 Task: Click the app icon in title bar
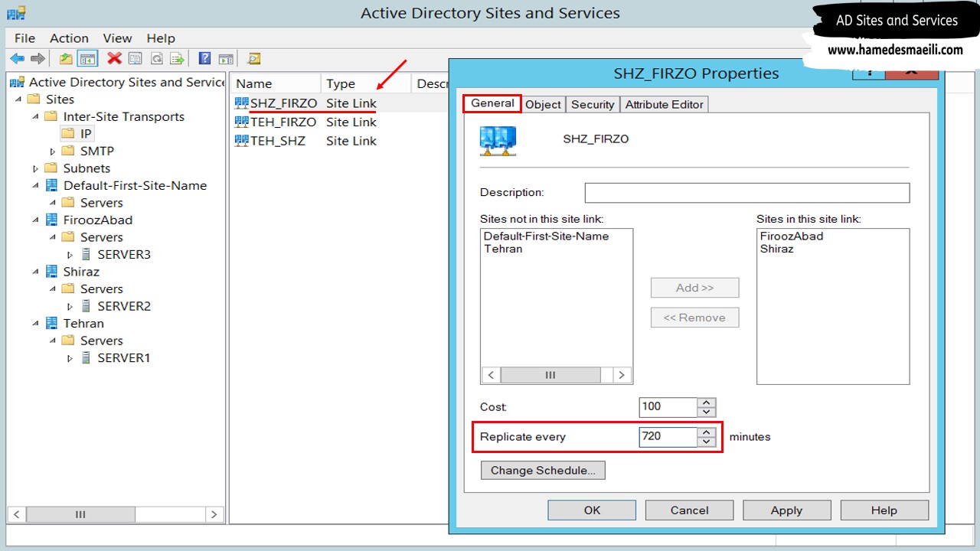tap(16, 13)
